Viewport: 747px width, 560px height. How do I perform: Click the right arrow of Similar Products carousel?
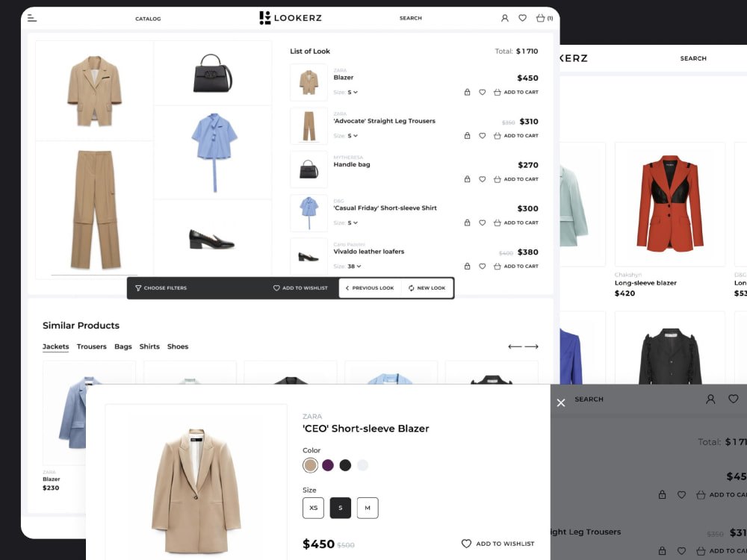(x=532, y=346)
